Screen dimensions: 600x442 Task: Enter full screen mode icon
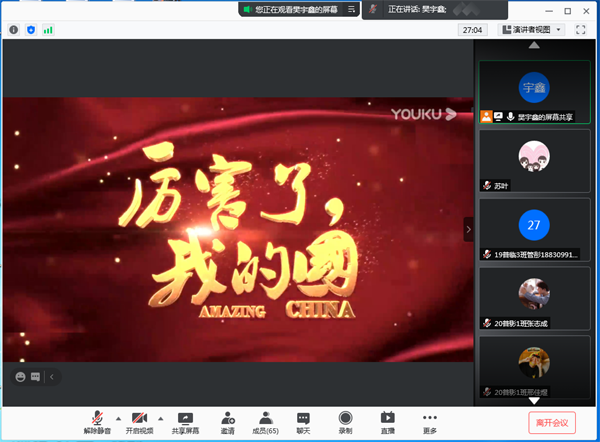[x=581, y=30]
